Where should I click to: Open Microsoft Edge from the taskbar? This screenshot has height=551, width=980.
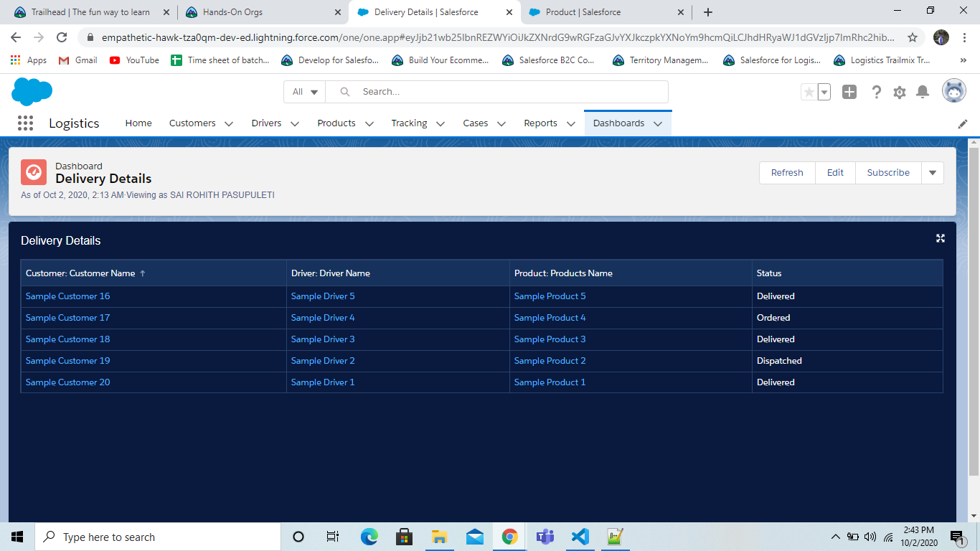click(x=369, y=537)
